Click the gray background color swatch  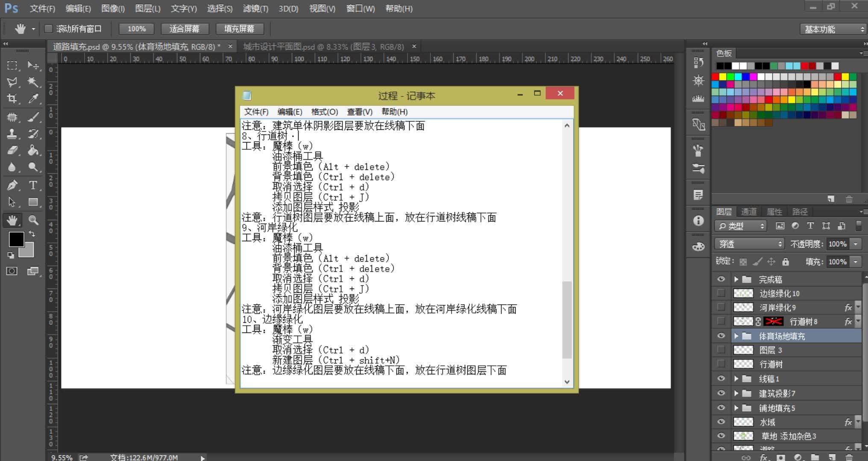28,252
